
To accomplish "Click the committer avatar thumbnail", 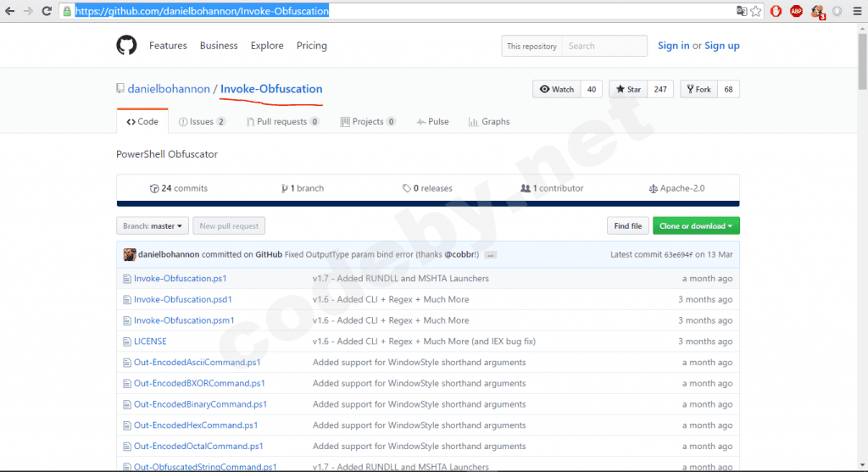I will click(130, 254).
